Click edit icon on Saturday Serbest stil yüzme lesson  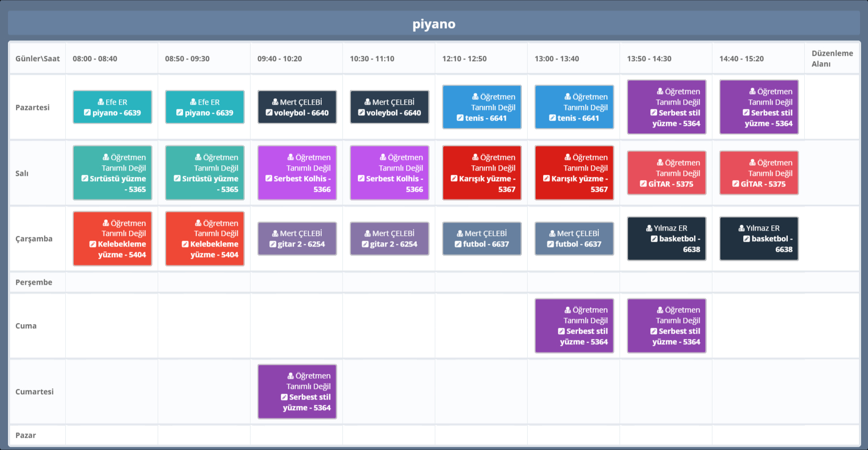coord(284,397)
